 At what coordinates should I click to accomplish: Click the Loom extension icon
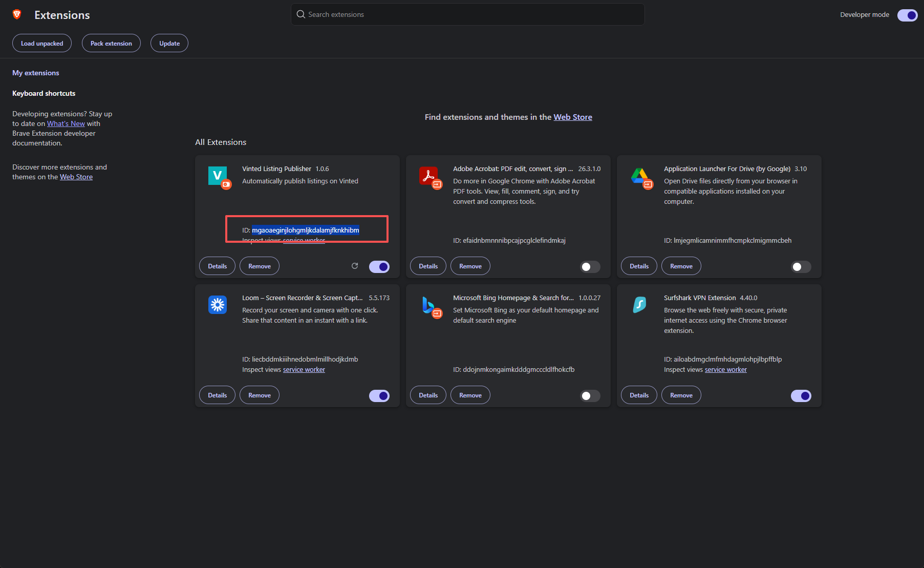point(218,305)
